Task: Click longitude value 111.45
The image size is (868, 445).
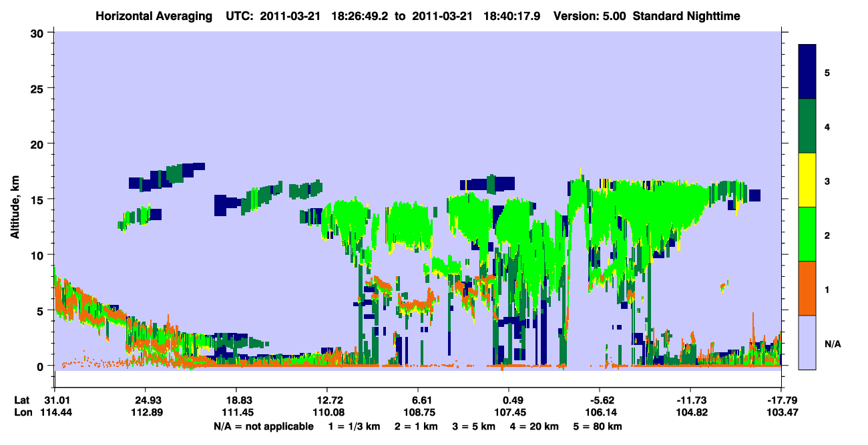Action: coord(236,412)
